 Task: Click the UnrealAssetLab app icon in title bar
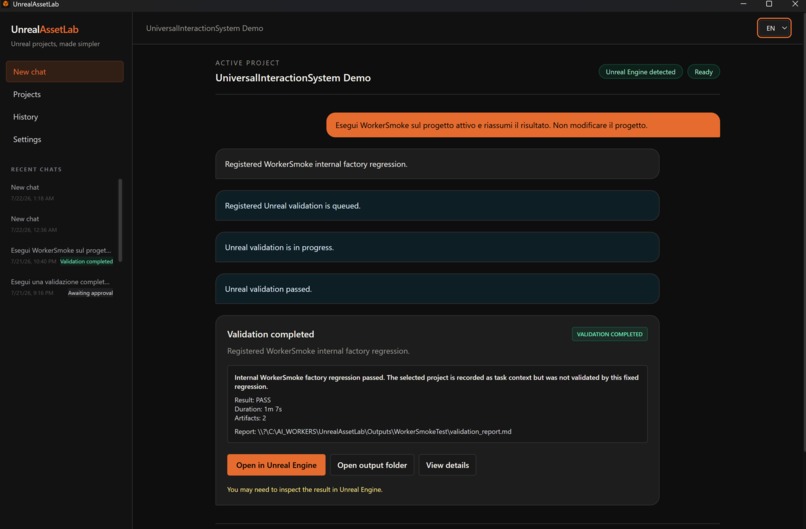click(6, 4)
